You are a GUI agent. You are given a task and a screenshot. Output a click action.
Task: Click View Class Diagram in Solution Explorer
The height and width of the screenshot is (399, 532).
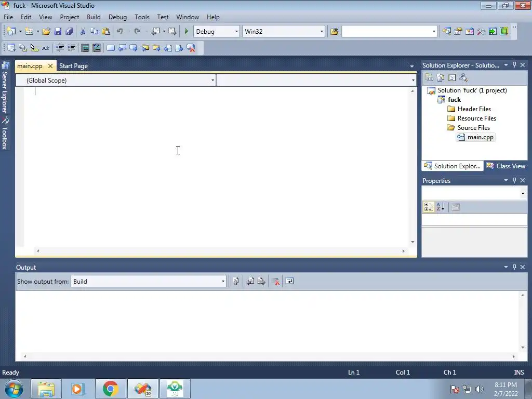coord(463,78)
